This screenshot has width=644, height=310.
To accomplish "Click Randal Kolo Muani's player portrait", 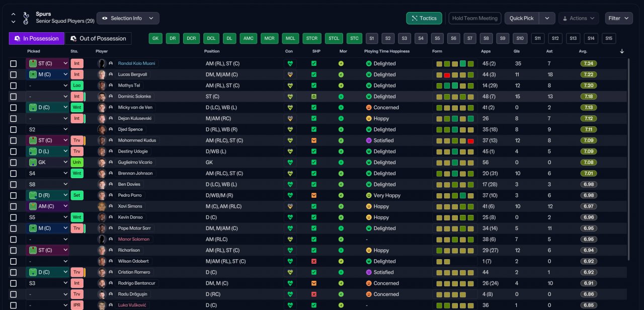I will 102,63.
